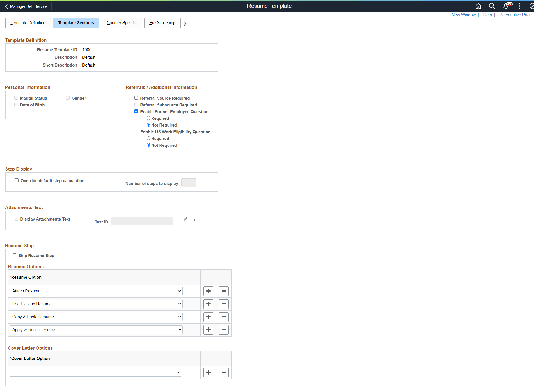Screen dimensions: 534x392
Task: Switch to the Pre Screening tab
Action: 162,23
